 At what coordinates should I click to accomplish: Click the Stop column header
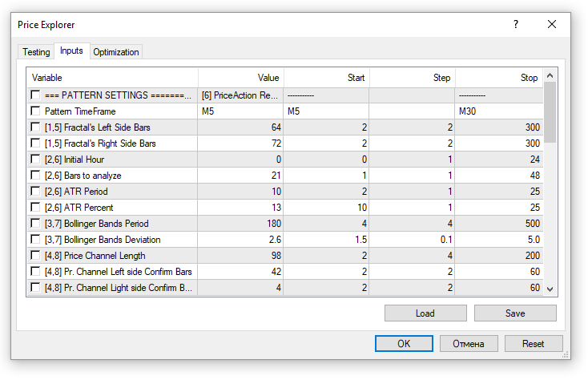(x=499, y=78)
